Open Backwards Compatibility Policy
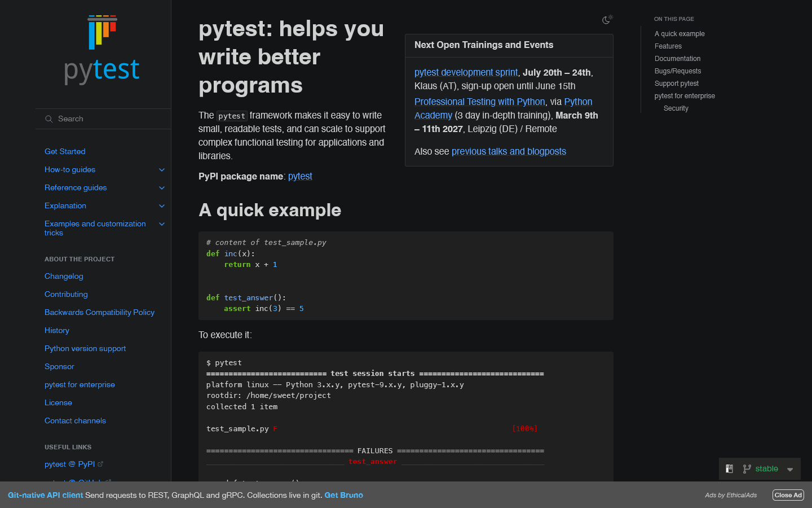Screen dimensions: 812x508 pos(99,312)
